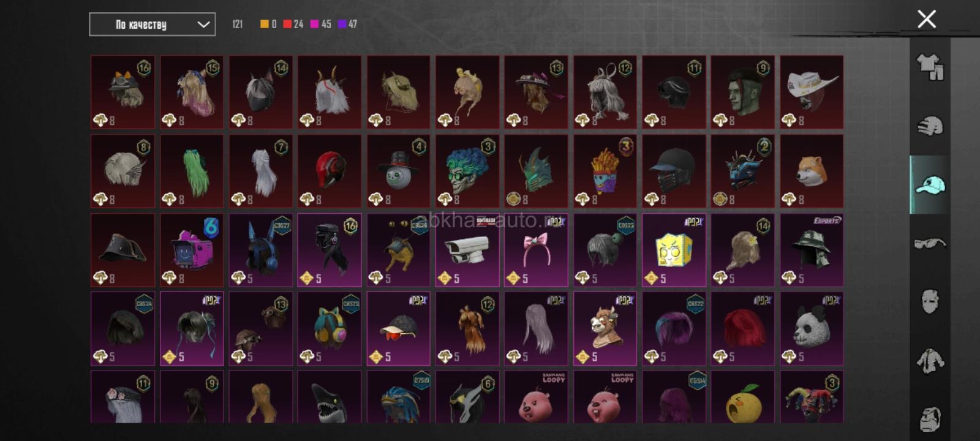Viewport: 980px width, 441px height.
Task: Select the french fries hat item
Action: [605, 171]
